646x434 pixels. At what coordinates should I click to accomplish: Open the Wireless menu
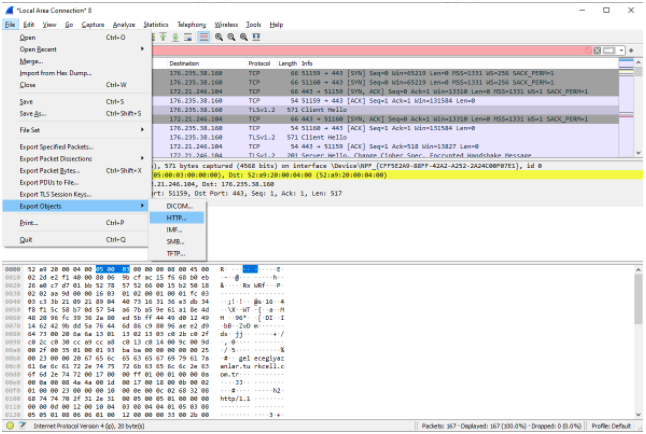click(226, 25)
